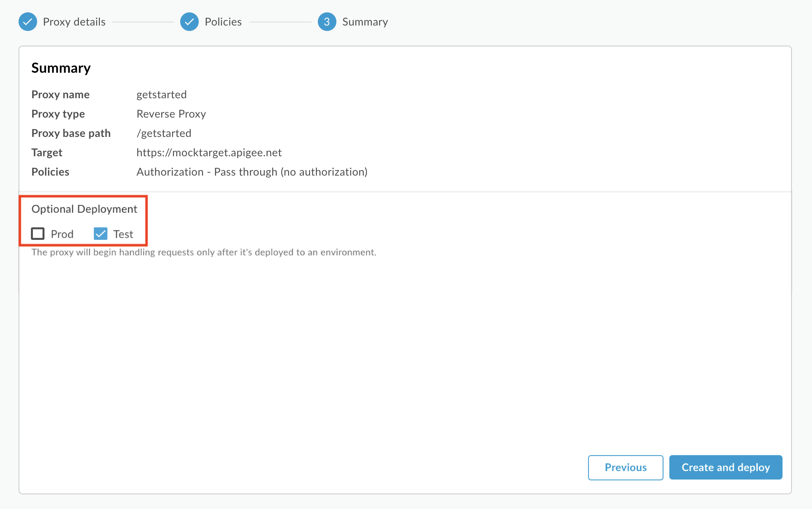
Task: Click the Summary step number icon
Action: coord(326,22)
